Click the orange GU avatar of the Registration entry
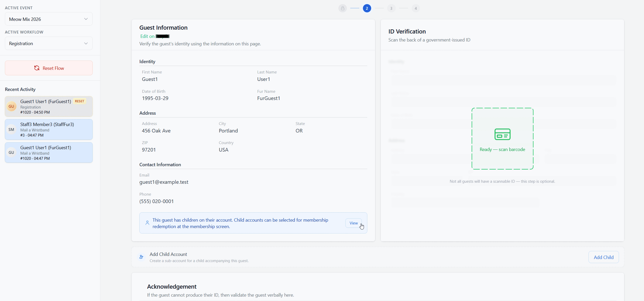This screenshot has height=301, width=644. click(x=11, y=106)
